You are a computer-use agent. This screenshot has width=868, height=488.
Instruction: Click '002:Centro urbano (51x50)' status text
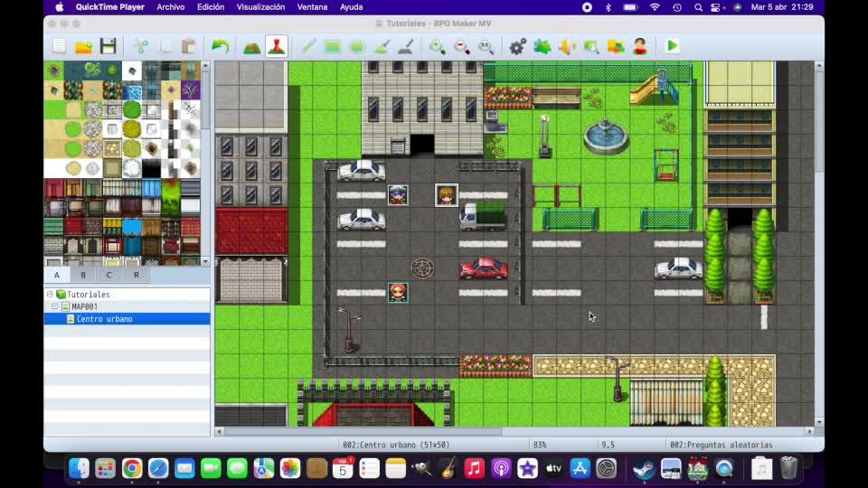click(x=396, y=445)
